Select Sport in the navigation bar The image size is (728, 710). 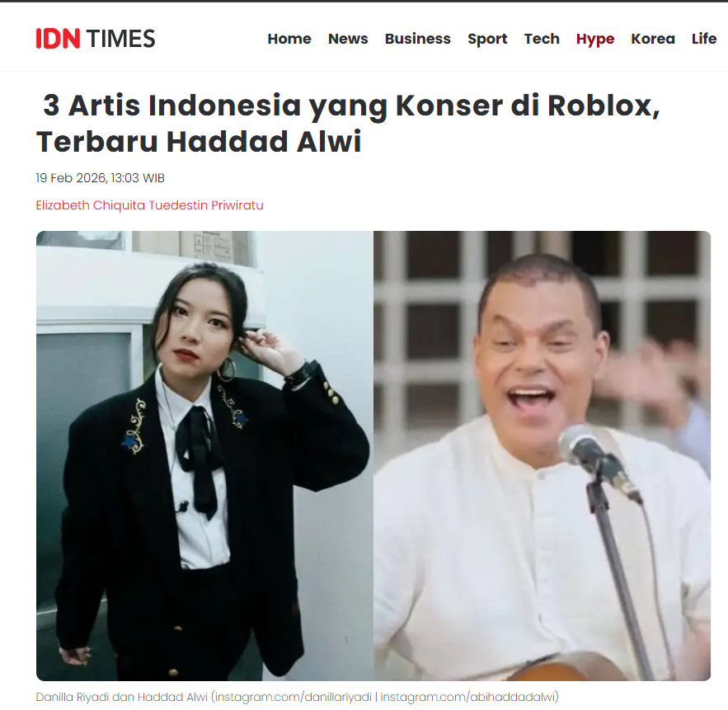(x=487, y=39)
